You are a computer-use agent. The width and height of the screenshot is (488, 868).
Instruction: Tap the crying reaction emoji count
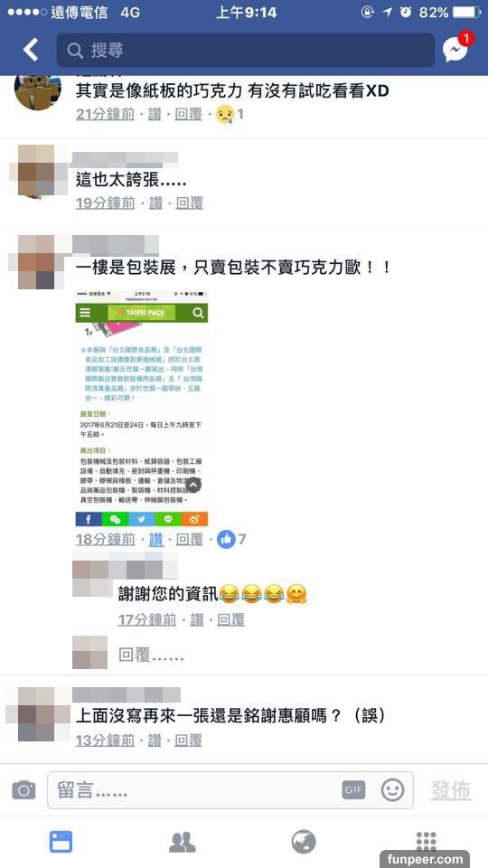point(230,115)
